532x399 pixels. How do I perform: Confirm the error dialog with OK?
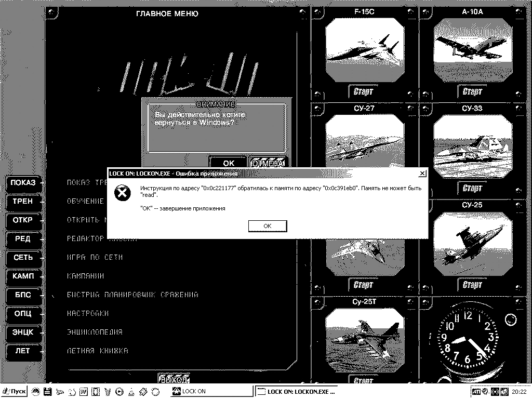coord(268,226)
